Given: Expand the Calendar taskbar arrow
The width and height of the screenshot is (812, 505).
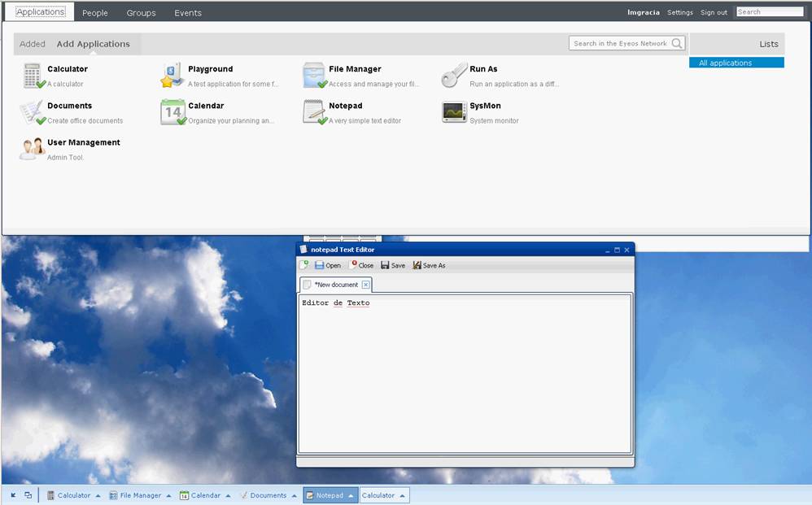Looking at the screenshot, I should click(228, 495).
